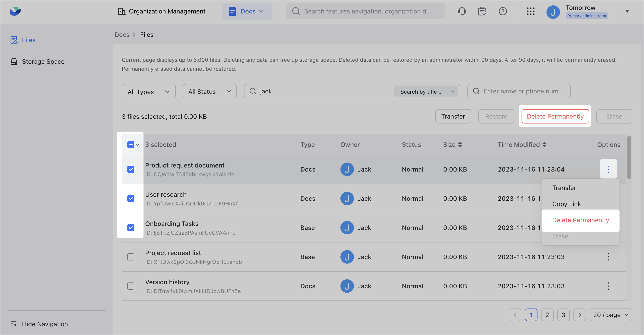Toggle the select-all header checkbox
The image size is (644, 335).
pos(131,145)
